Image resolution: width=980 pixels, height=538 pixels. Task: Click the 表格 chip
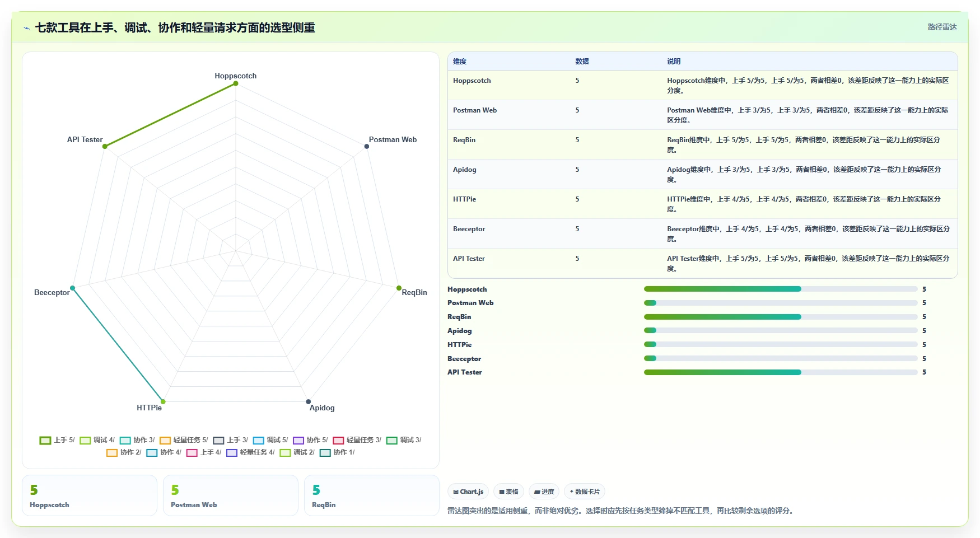coord(508,492)
